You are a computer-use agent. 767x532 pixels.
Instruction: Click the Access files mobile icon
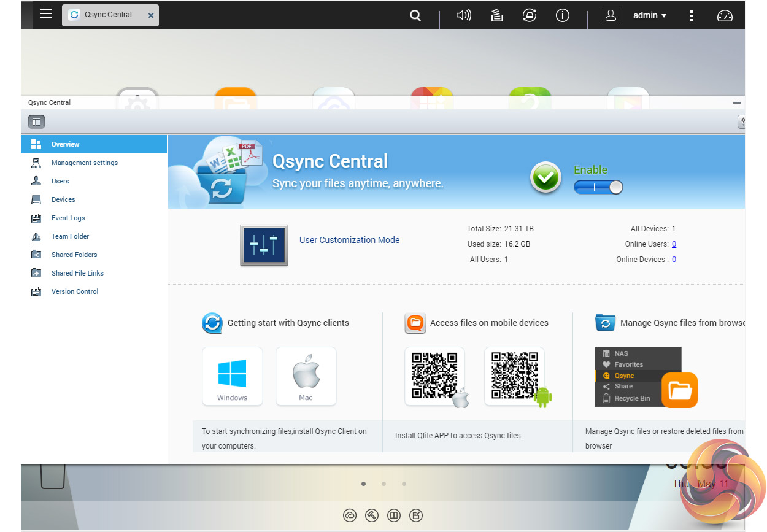pyautogui.click(x=415, y=323)
